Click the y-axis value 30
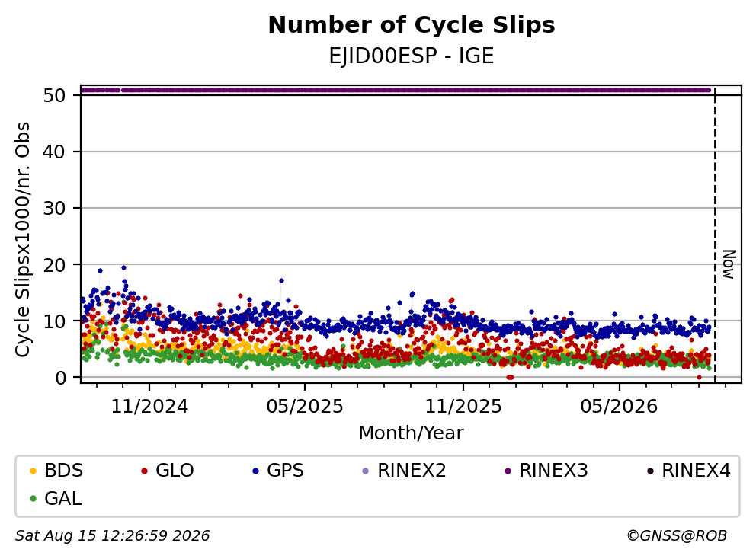The image size is (756, 559). [x=54, y=208]
